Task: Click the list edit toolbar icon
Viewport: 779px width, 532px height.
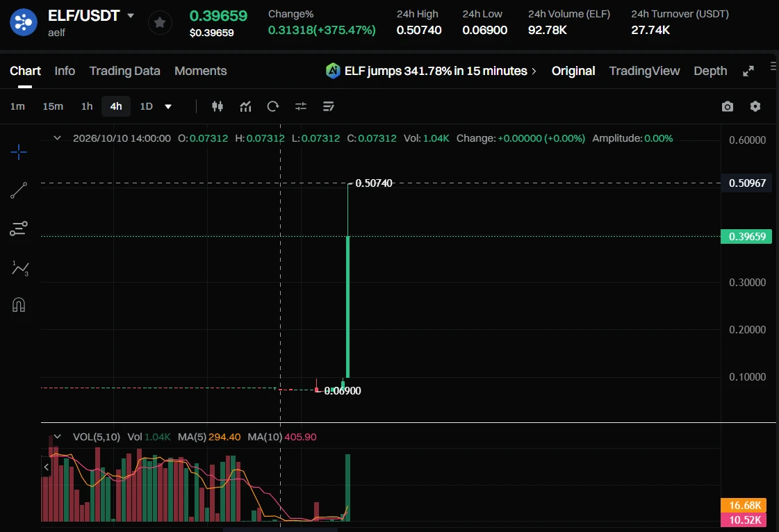Action: point(329,106)
